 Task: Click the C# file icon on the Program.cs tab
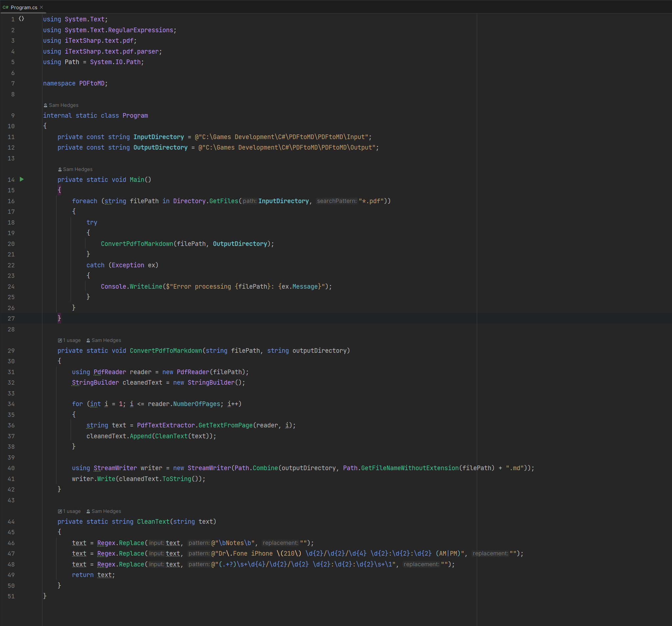click(6, 7)
